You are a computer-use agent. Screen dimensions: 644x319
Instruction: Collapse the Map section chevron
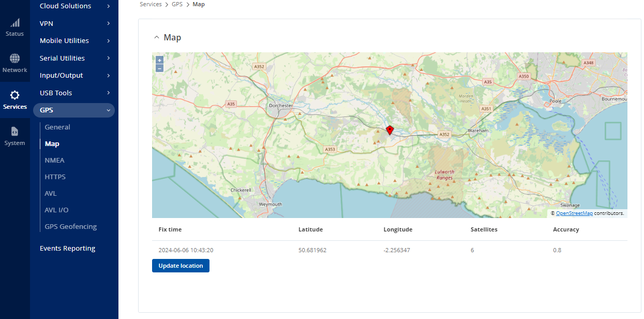pyautogui.click(x=157, y=37)
